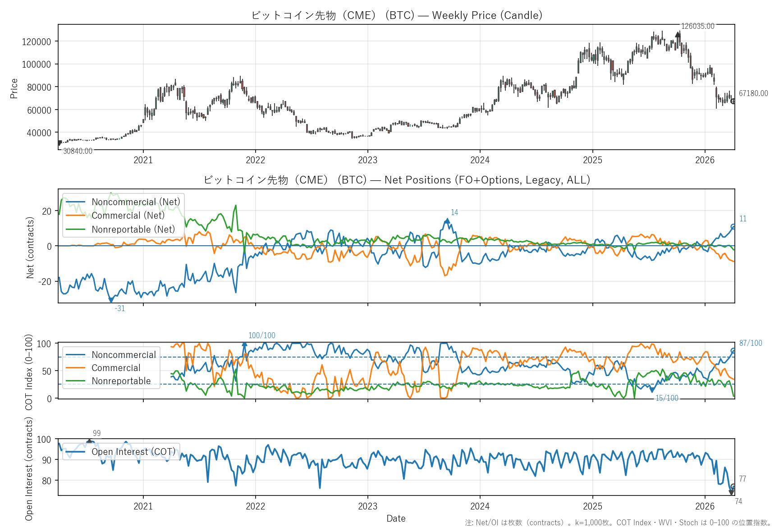The width and height of the screenshot is (779, 532).
Task: Click the green Nonreportable swatch in COT Index legend
Action: click(75, 381)
